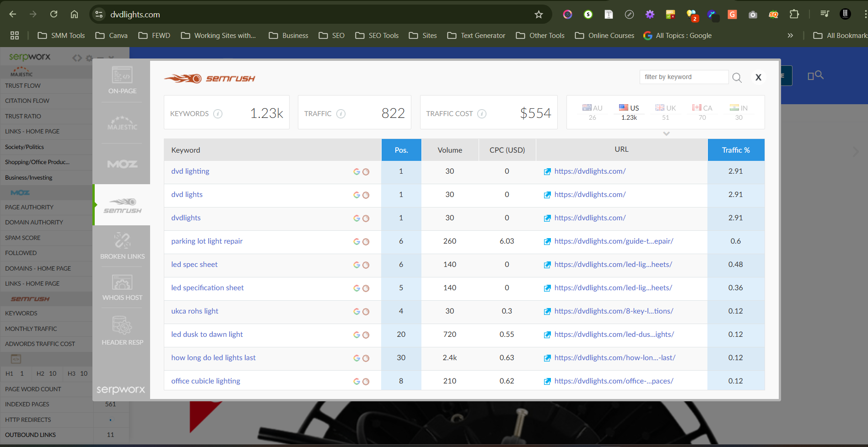Sort the table by Traffic % column
Viewport: 868px width, 447px height.
(x=736, y=150)
